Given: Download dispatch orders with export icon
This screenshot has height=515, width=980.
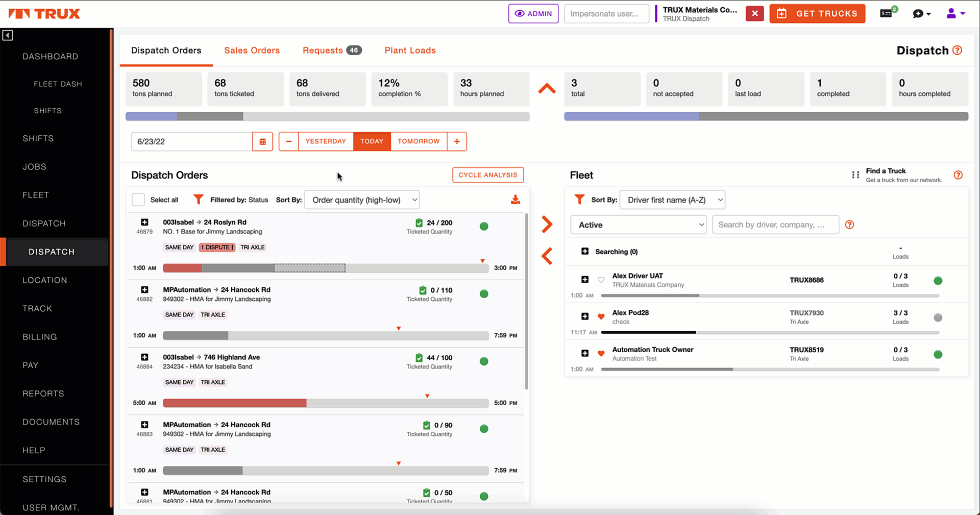Looking at the screenshot, I should 516,200.
